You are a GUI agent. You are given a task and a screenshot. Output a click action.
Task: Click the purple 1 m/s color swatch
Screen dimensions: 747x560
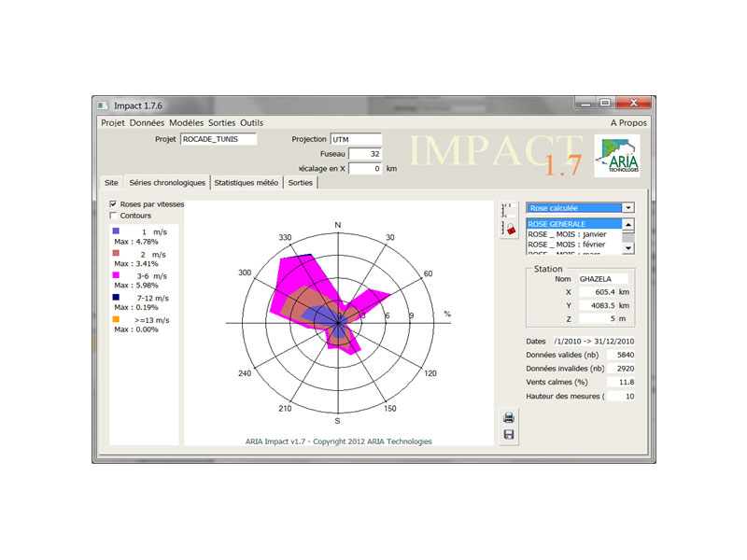click(x=116, y=231)
